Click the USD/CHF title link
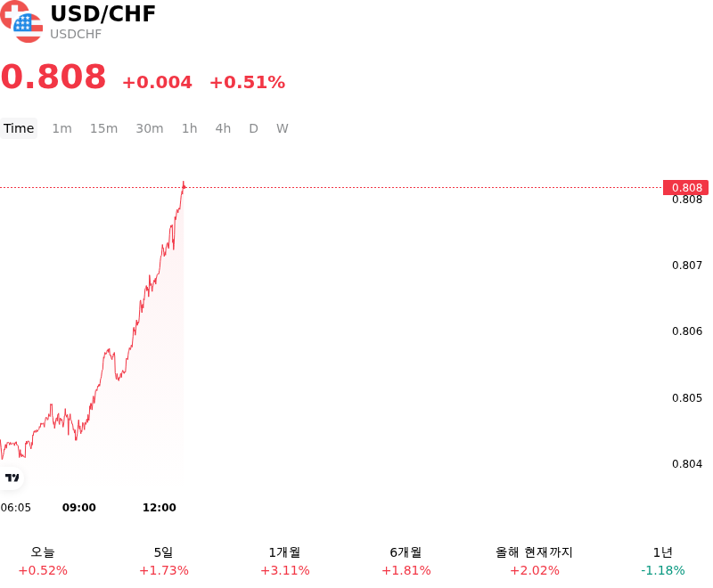Image resolution: width=713 pixels, height=588 pixels. point(102,14)
